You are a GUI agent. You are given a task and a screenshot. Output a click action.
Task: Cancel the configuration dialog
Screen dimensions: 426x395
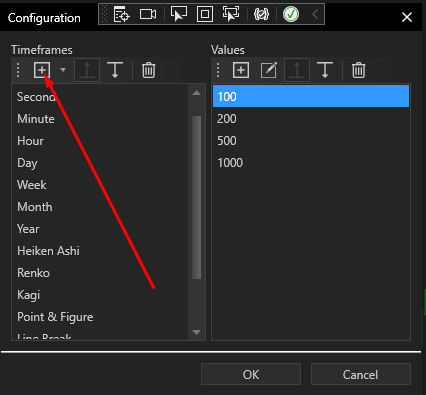click(x=361, y=374)
